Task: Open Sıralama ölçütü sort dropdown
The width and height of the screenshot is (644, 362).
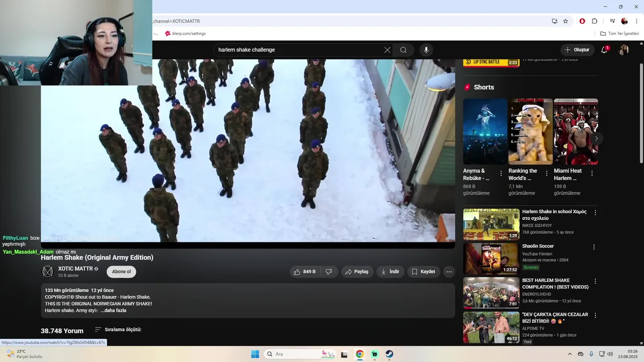Action: pyautogui.click(x=118, y=330)
